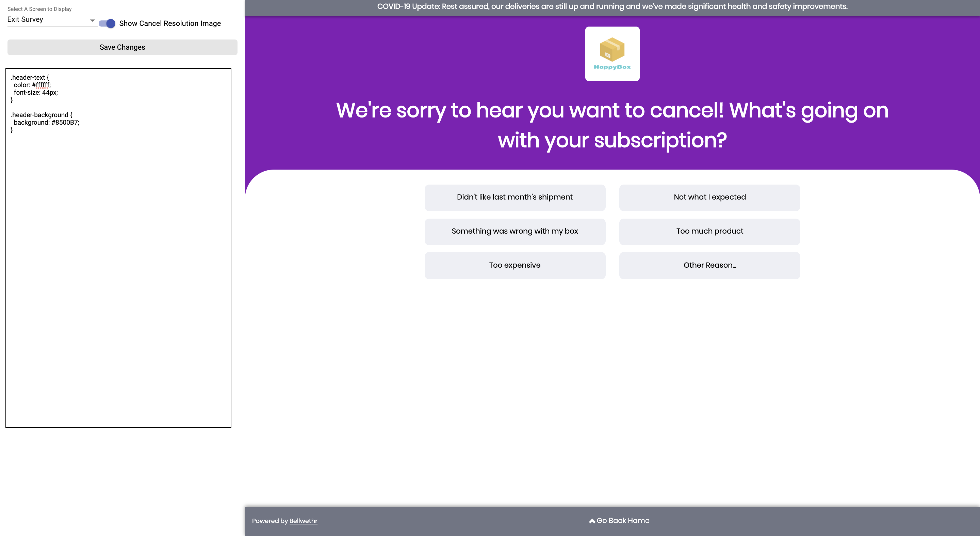Viewport: 980px width, 536px height.
Task: Click the Go Back Home arrow icon
Action: pos(591,521)
